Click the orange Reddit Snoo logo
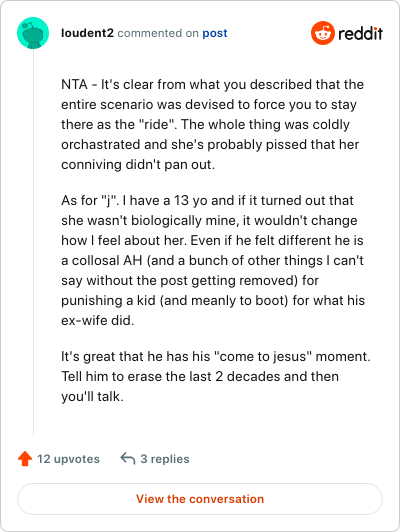This screenshot has width=400, height=532. [x=323, y=33]
